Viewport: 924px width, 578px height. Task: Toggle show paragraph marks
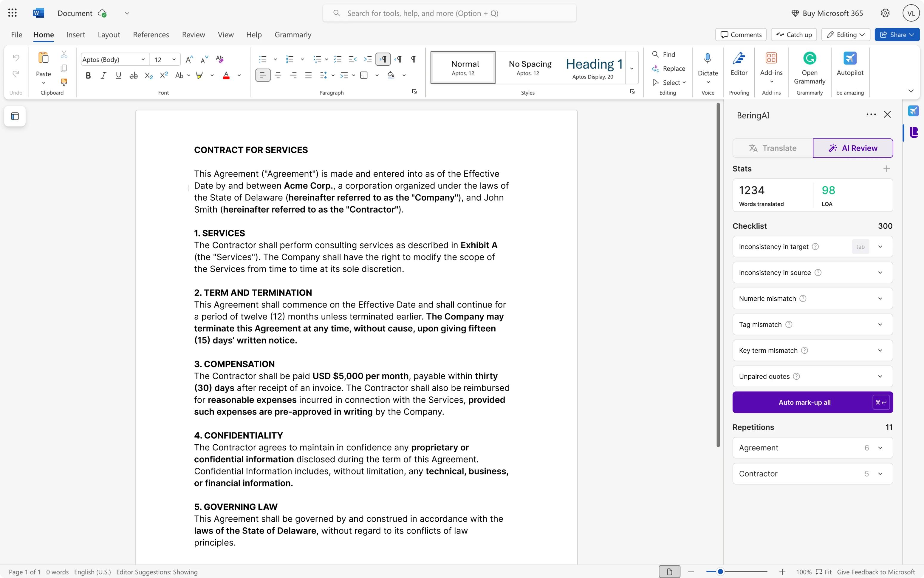pyautogui.click(x=413, y=59)
